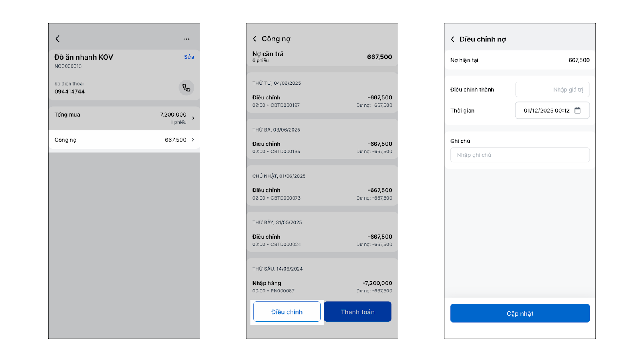Open the calendar date picker icon
This screenshot has height=362, width=644.
point(578,111)
